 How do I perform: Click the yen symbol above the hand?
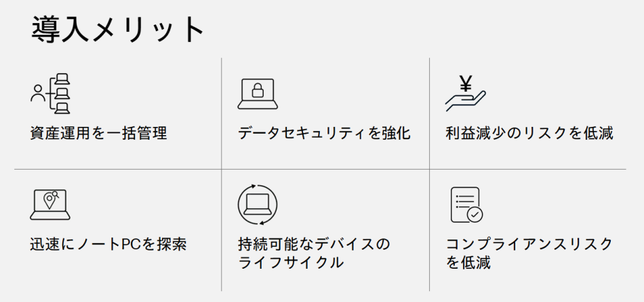(466, 83)
